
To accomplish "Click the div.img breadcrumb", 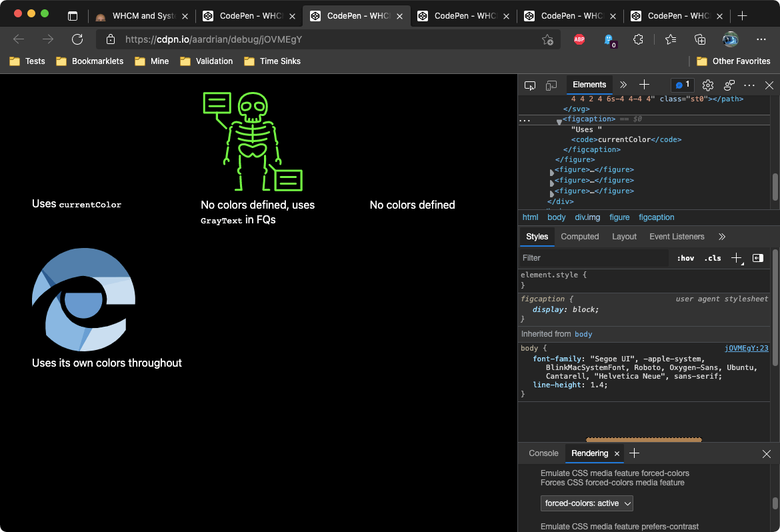I will point(587,217).
